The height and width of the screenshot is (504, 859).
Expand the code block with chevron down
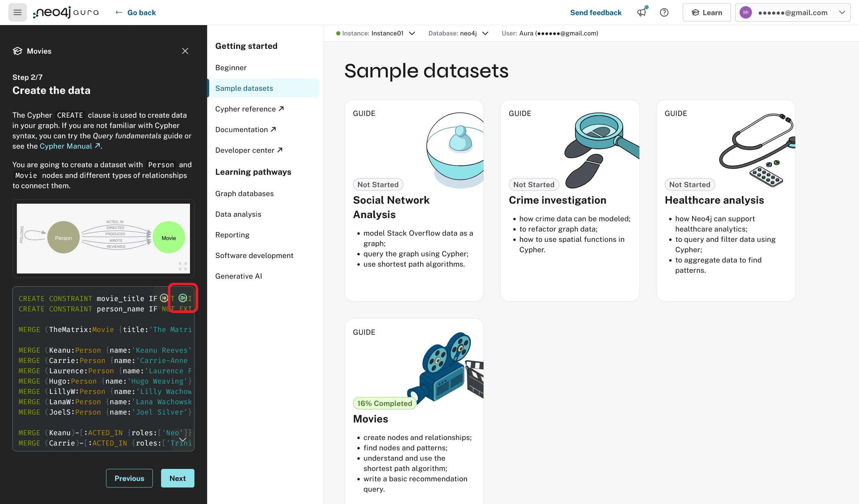(183, 440)
